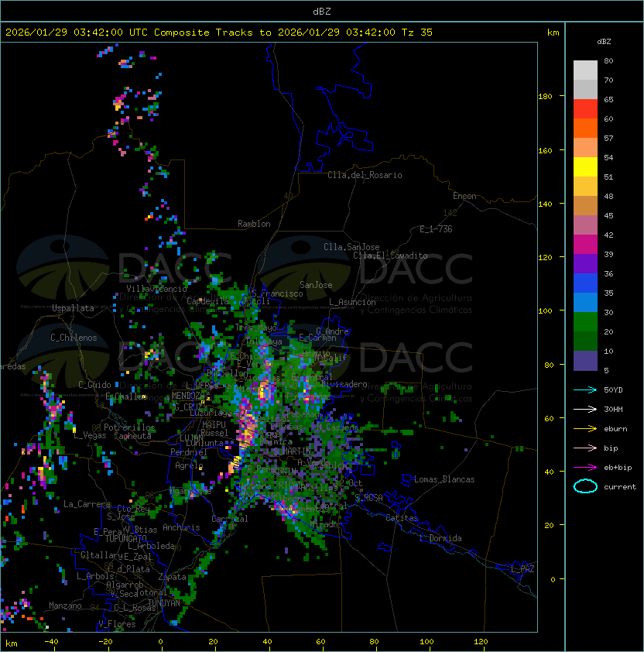The height and width of the screenshot is (652, 644).
Task: Click the magenta eb+bip arrow in legend
Action: [x=585, y=468]
